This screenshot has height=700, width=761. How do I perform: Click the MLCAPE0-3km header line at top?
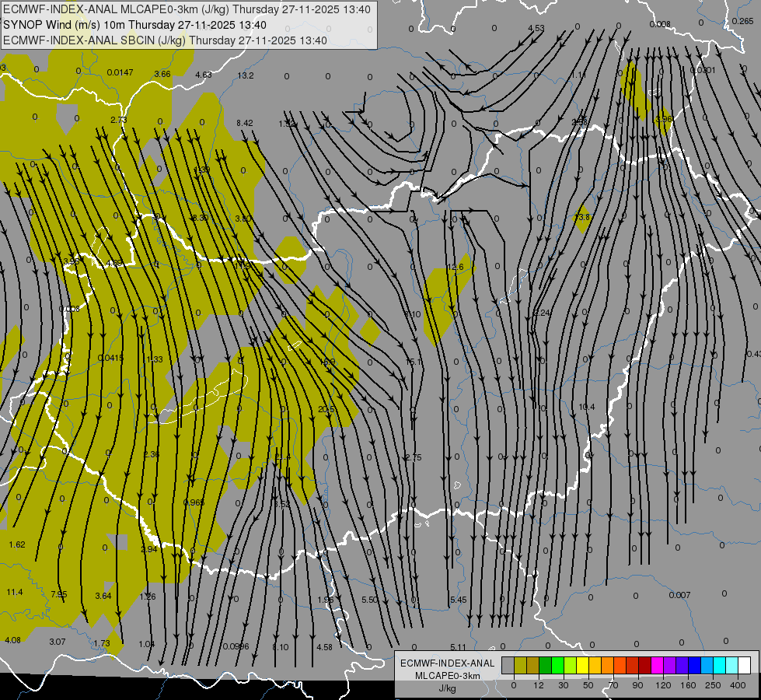187,9
